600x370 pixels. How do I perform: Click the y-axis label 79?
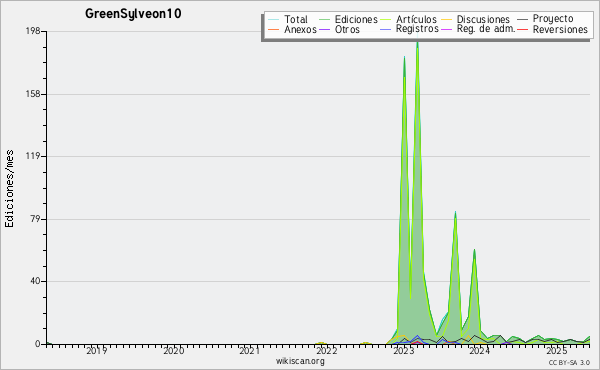pos(35,219)
